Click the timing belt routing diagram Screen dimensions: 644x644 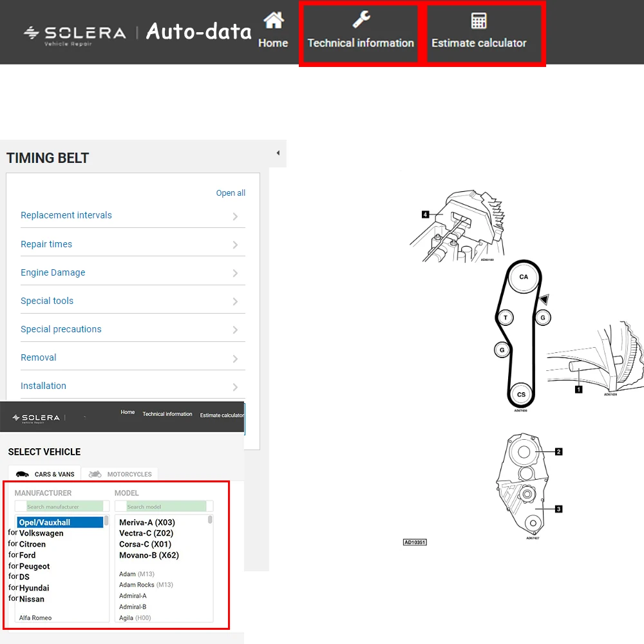pyautogui.click(x=522, y=336)
